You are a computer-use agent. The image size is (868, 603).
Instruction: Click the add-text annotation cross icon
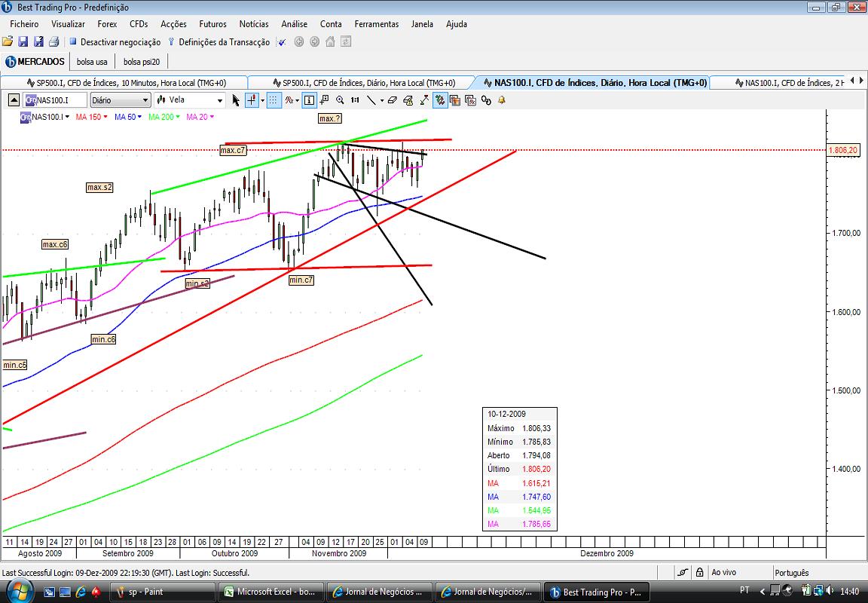324,100
